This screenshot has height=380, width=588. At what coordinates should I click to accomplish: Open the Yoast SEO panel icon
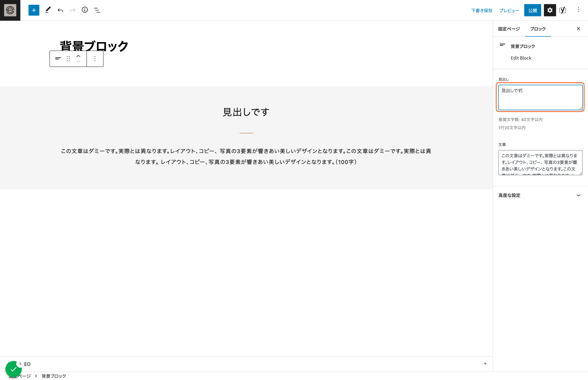563,10
